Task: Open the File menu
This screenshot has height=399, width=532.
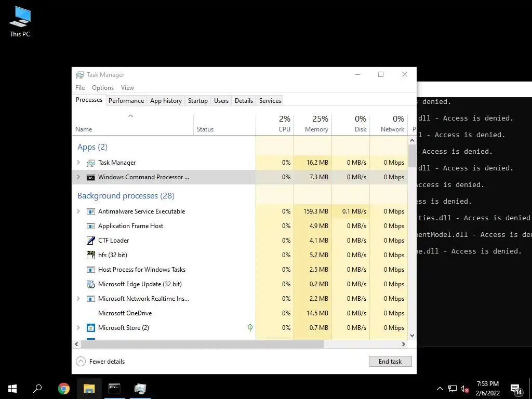Action: [x=80, y=88]
